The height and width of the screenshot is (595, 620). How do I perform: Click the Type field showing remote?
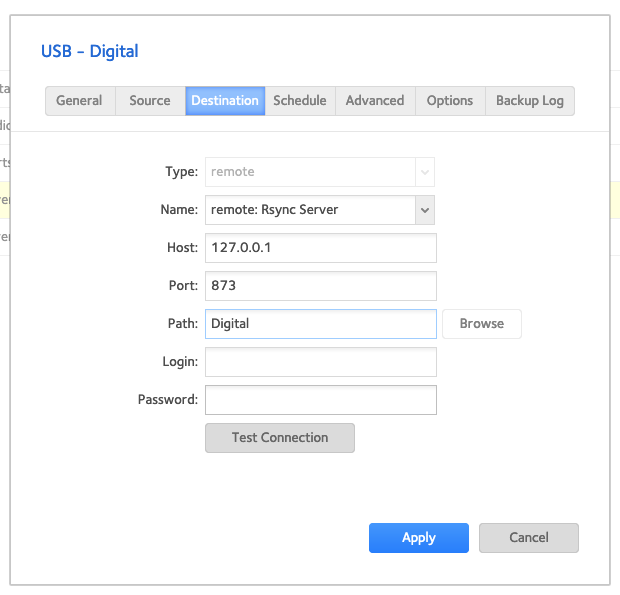point(310,172)
